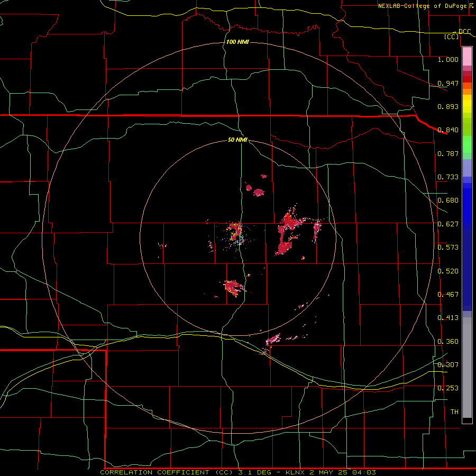Image resolution: width=476 pixels, height=476 pixels.
Task: Click the 0.680 color scale label
Action: point(448,200)
